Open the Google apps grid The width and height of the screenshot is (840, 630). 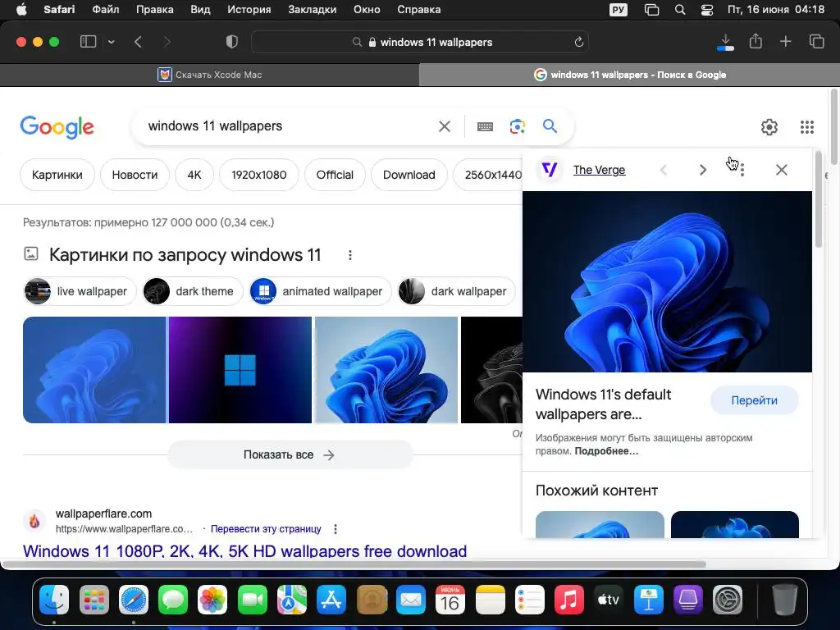pos(807,127)
